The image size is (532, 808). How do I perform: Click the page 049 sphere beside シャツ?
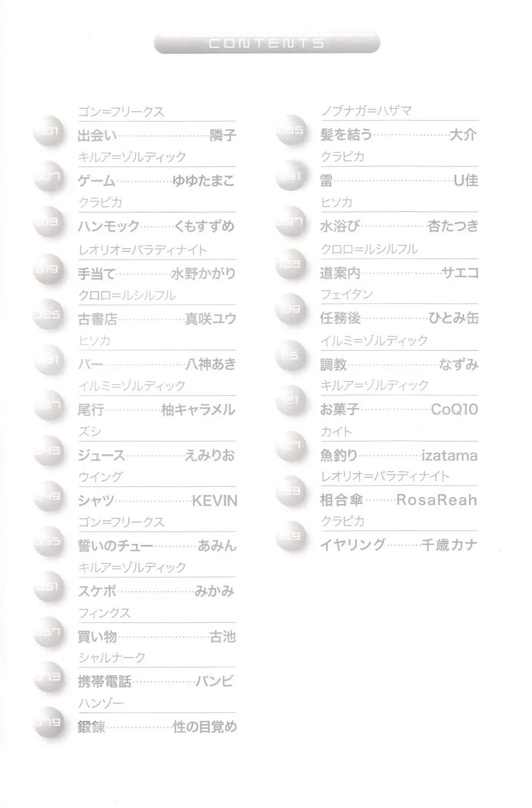[x=48, y=496]
